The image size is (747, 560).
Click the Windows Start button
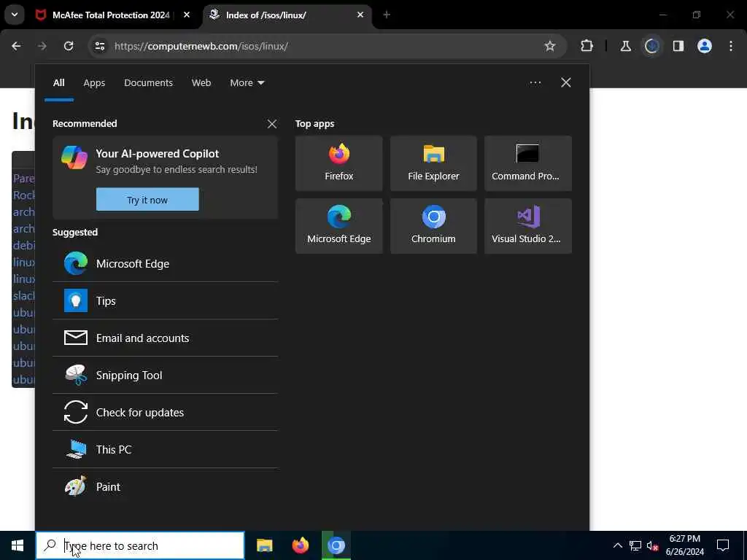coord(18,545)
